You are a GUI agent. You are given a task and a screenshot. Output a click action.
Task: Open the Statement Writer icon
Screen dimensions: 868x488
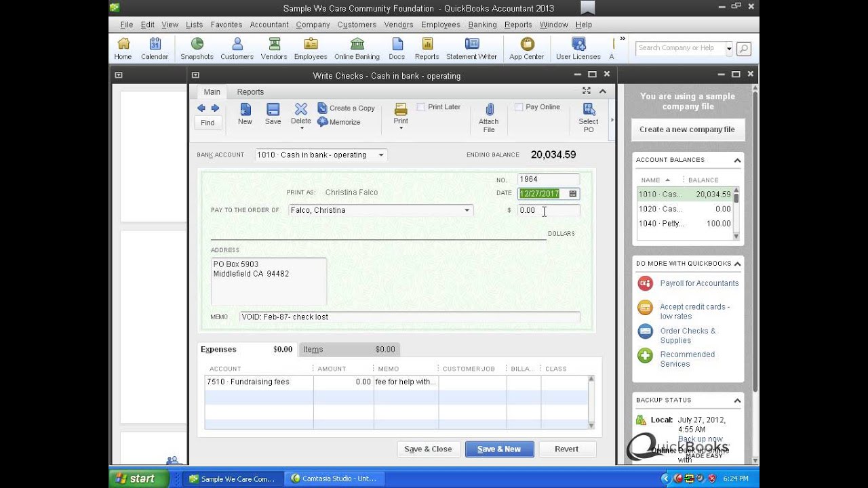pos(471,49)
